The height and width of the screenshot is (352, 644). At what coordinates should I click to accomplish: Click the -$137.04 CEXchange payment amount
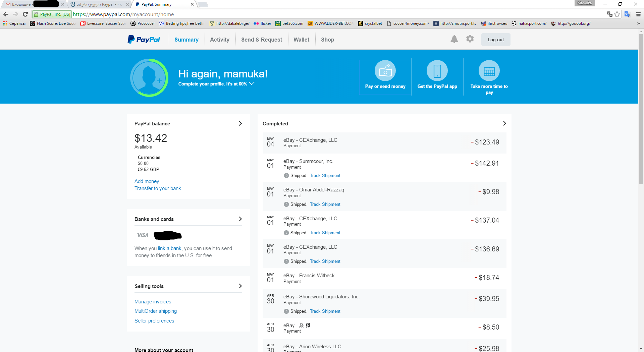tap(485, 220)
